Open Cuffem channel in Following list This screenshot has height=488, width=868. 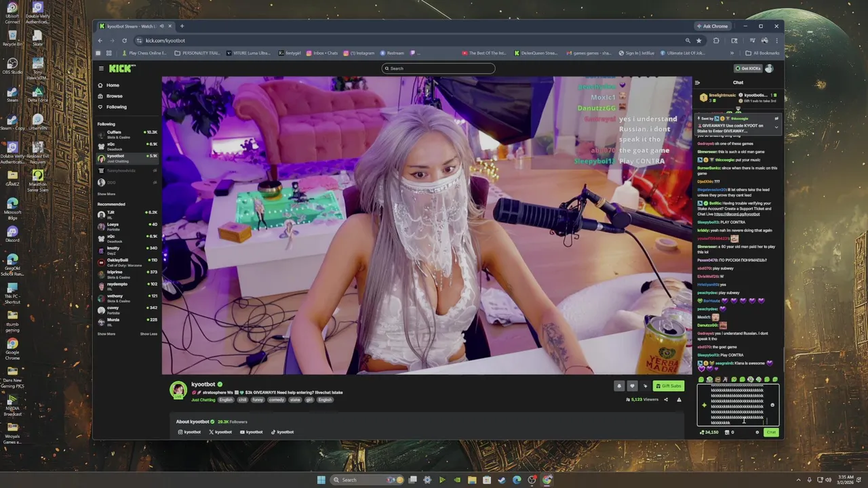pyautogui.click(x=127, y=134)
